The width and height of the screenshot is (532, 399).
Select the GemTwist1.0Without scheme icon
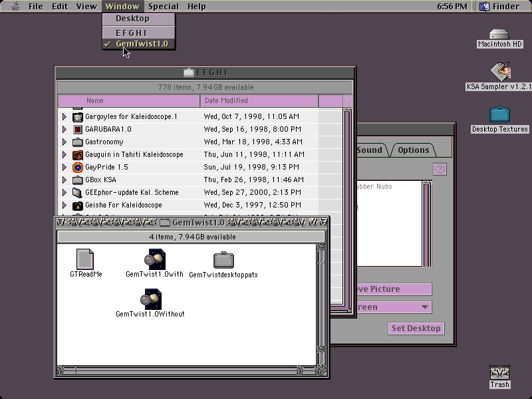click(151, 299)
